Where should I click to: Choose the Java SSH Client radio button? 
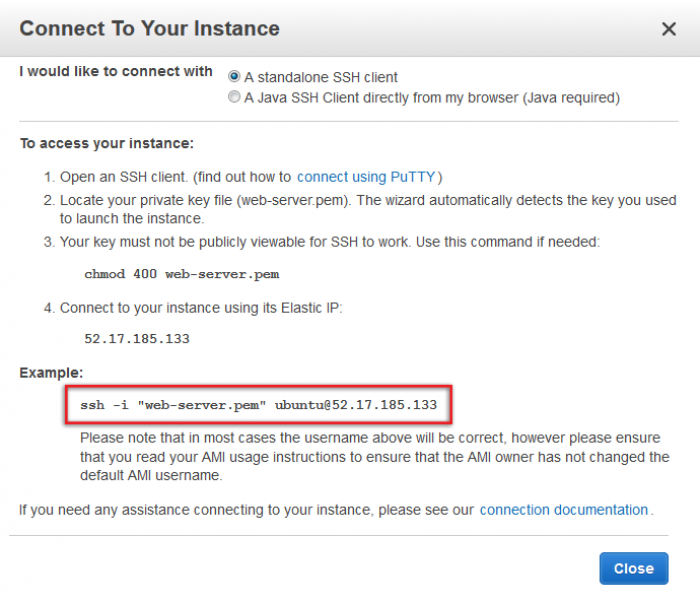pos(234,96)
